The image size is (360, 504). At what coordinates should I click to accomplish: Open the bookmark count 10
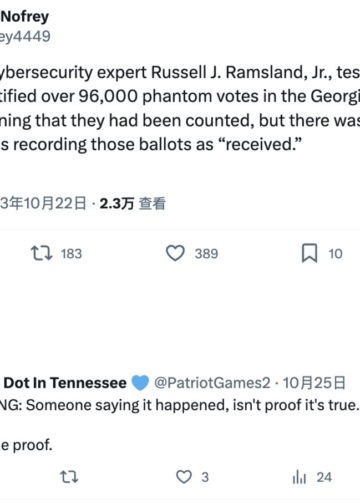click(x=335, y=254)
